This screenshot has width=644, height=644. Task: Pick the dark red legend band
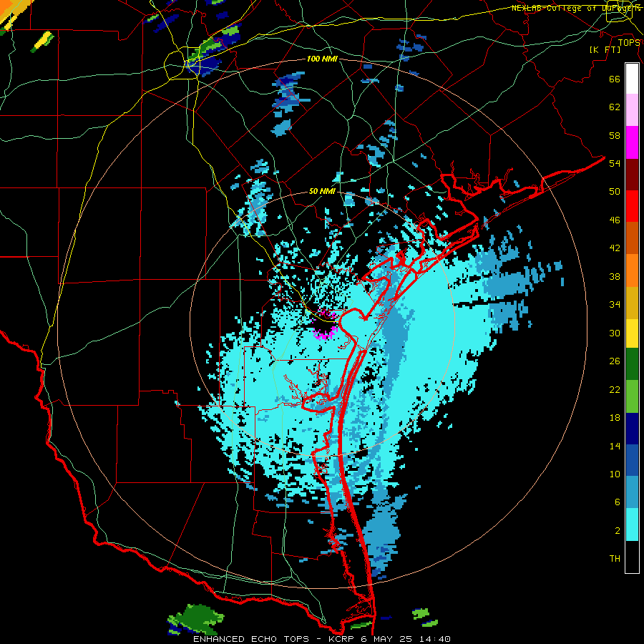click(x=632, y=175)
